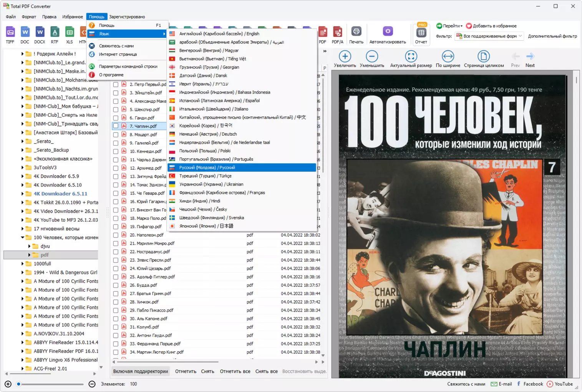Select Русский (Молдова) language
The image size is (582, 392).
(242, 168)
